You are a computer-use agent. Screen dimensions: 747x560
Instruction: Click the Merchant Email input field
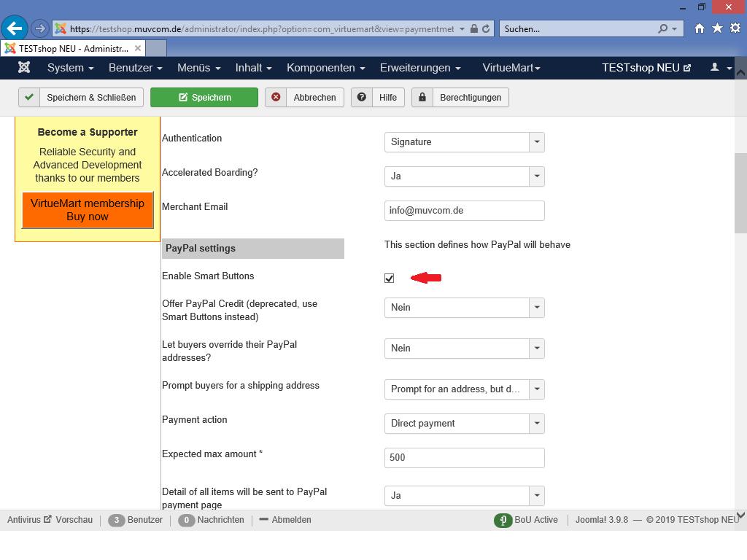click(464, 211)
